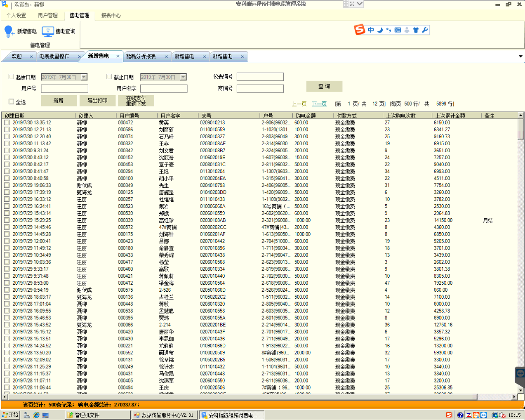Click the Sogou wrench settings icon
525x420 pixels.
[x=425, y=30]
